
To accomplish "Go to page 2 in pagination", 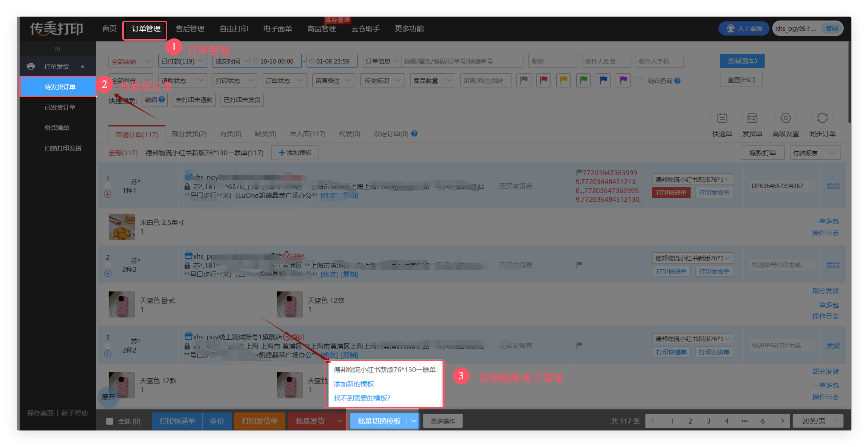I will [690, 421].
